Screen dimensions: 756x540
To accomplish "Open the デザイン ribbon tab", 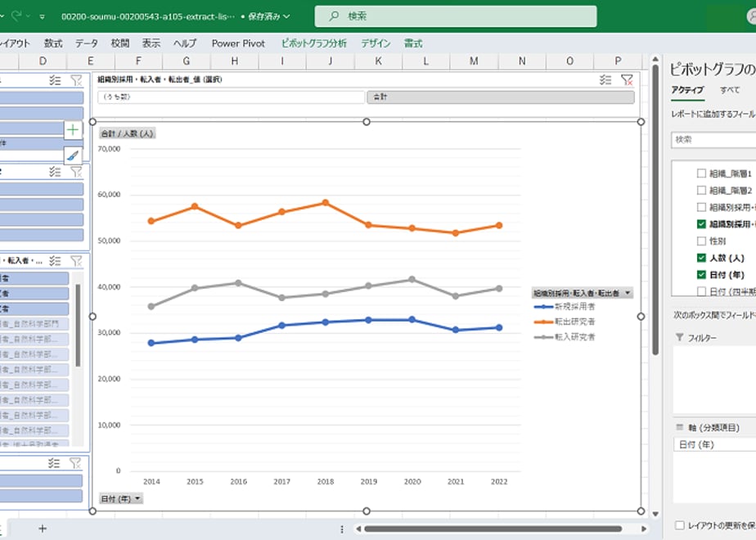I will [376, 43].
